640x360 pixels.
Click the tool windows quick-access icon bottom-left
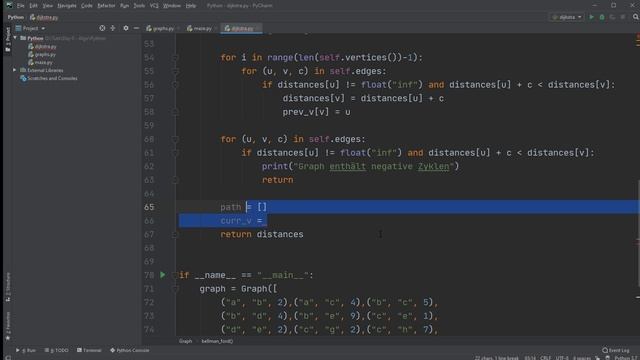[8, 358]
